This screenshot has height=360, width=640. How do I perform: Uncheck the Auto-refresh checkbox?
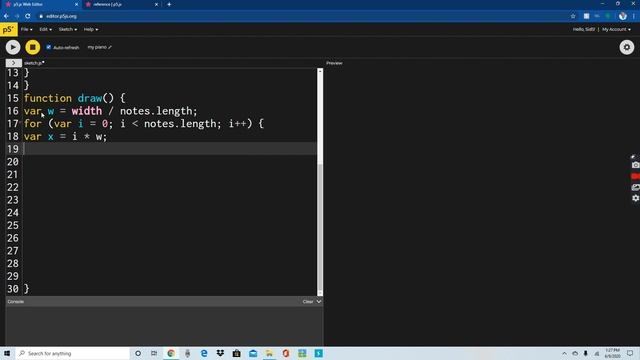pyautogui.click(x=49, y=47)
